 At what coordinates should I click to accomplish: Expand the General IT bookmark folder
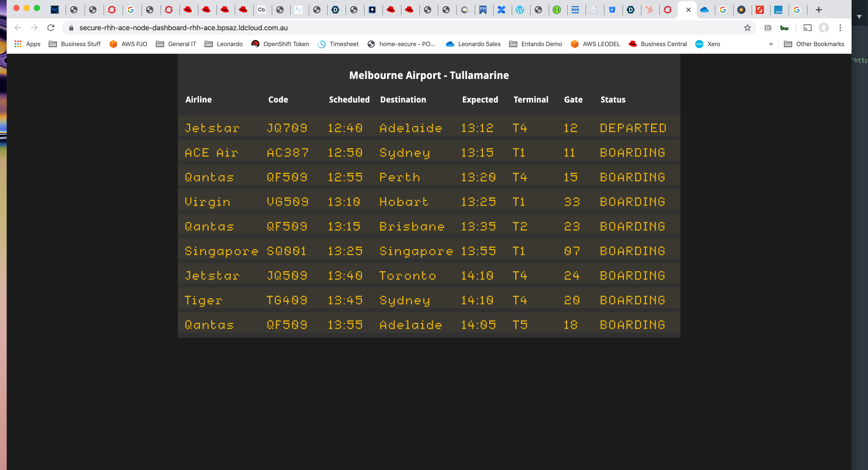[176, 44]
